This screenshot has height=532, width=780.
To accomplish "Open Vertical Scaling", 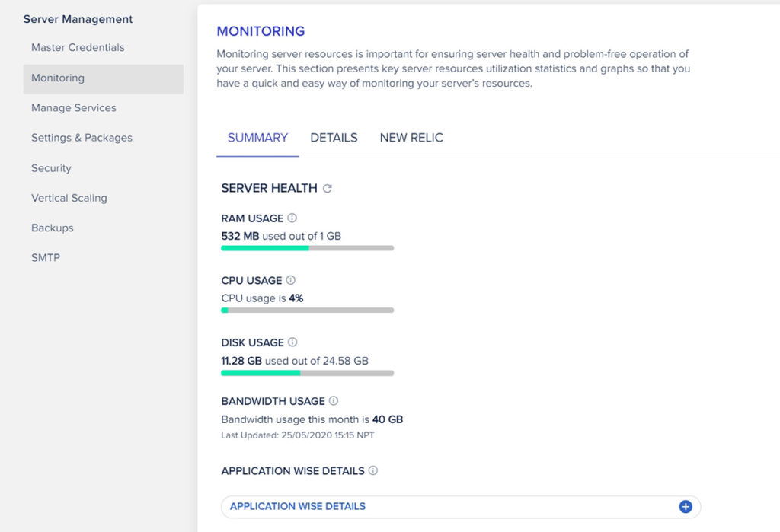I will (69, 198).
